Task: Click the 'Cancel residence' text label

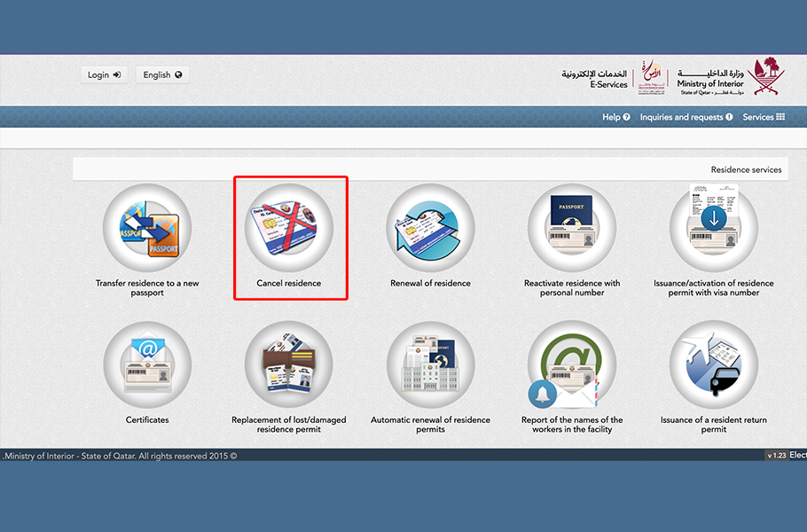Action: point(289,284)
